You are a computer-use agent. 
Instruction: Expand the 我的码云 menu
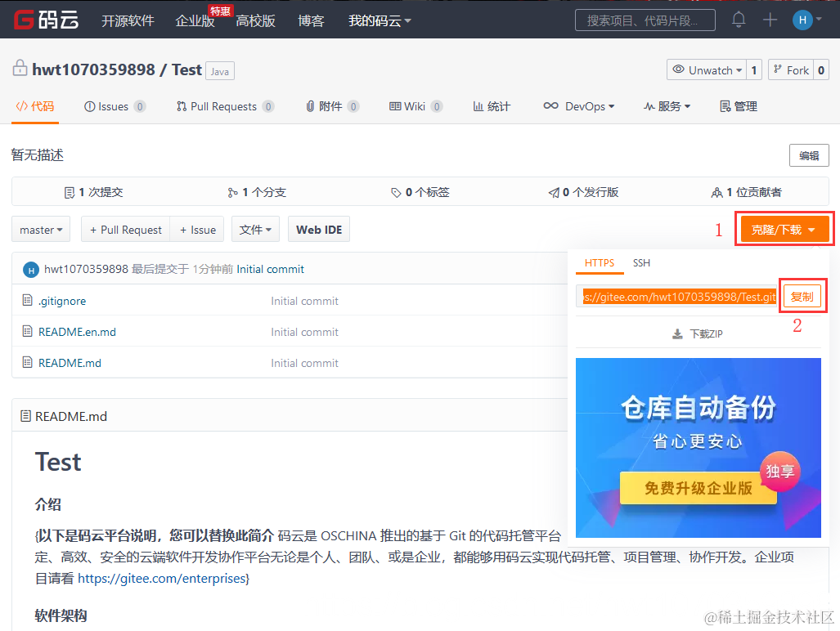pyautogui.click(x=380, y=20)
